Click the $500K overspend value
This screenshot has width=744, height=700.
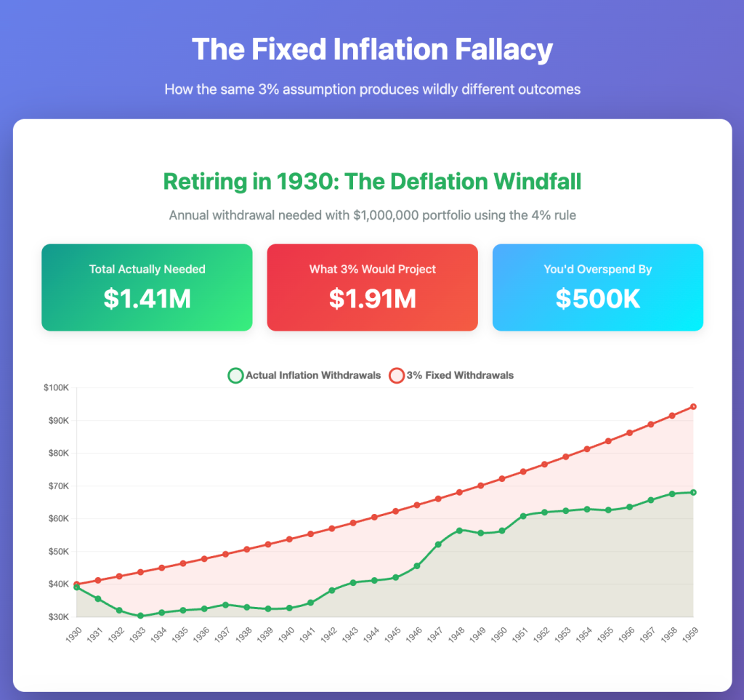(x=597, y=299)
